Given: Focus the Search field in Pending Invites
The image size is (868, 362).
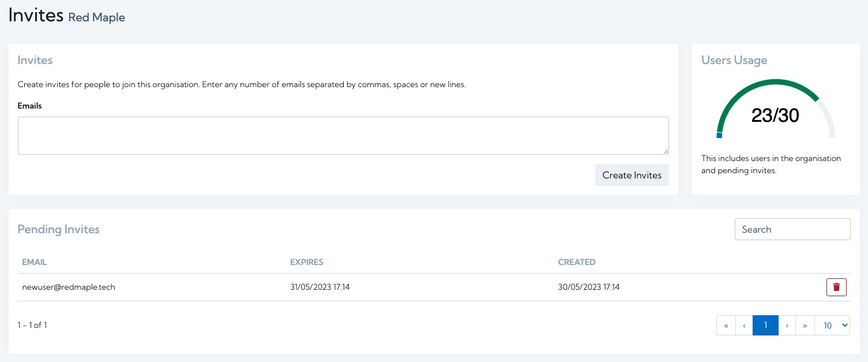Looking at the screenshot, I should 792,229.
